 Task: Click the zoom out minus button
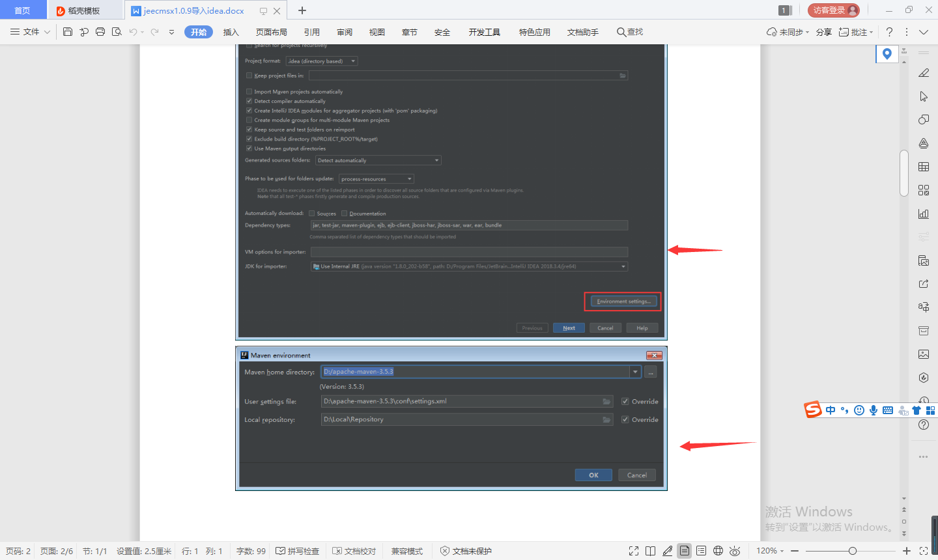(x=795, y=551)
